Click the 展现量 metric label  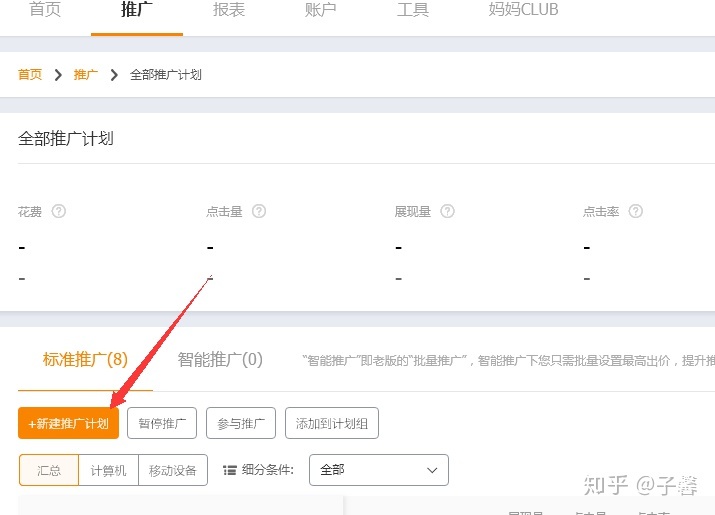[413, 212]
